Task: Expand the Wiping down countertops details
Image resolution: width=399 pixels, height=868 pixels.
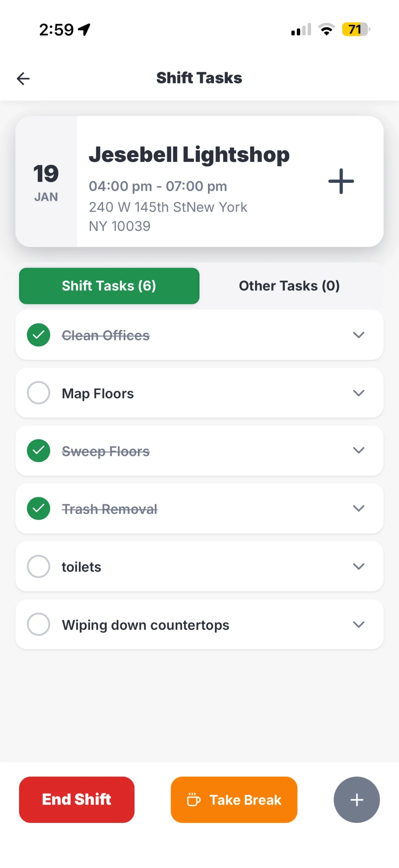Action: (358, 624)
